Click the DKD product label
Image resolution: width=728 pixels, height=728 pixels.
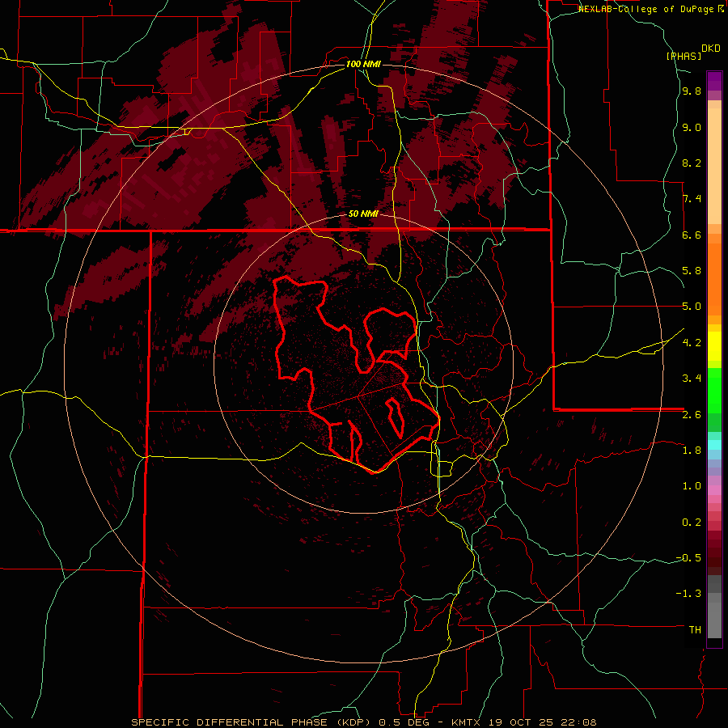(x=711, y=49)
